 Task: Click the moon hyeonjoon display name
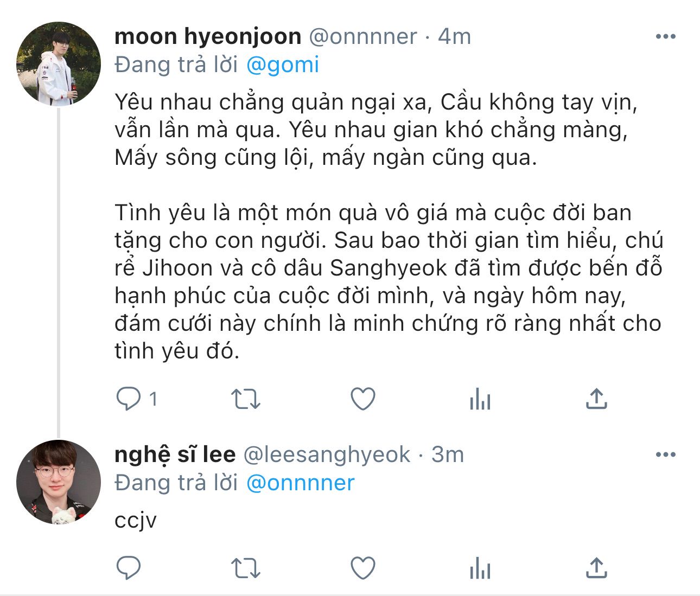208,36
